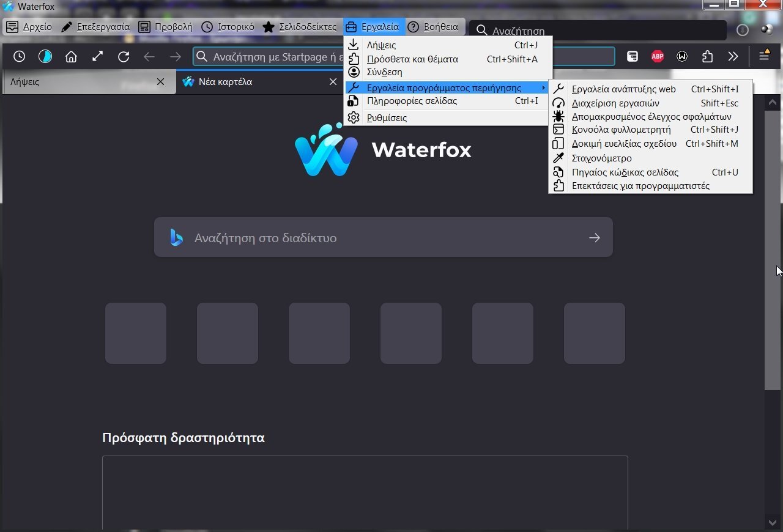783x532 pixels.
Task: Submit web search with arrow button
Action: click(595, 237)
